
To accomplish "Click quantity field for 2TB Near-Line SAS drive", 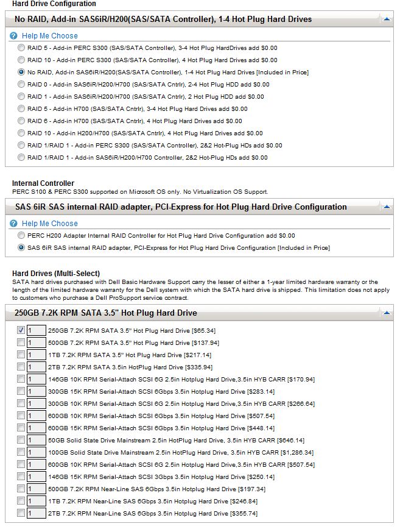I will point(37,513).
